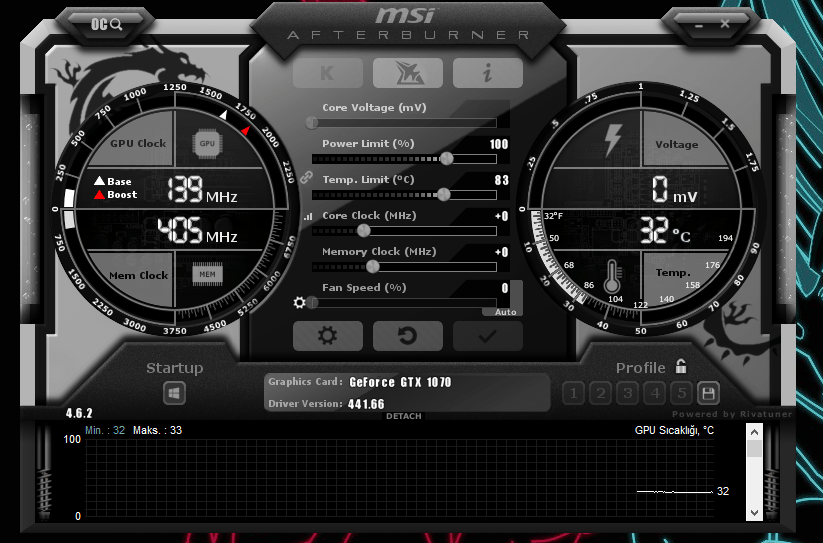Close the Afterburner window with the X
Image resolution: width=823 pixels, height=543 pixels.
tap(725, 24)
